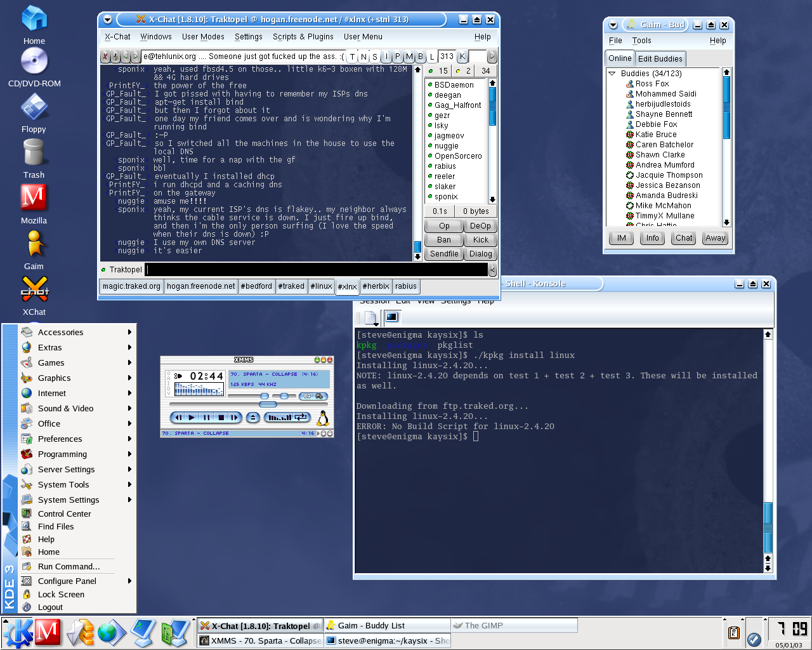The width and height of the screenshot is (812, 650).
Task: Toggle channel mode N in X-Chat
Action: tap(364, 56)
